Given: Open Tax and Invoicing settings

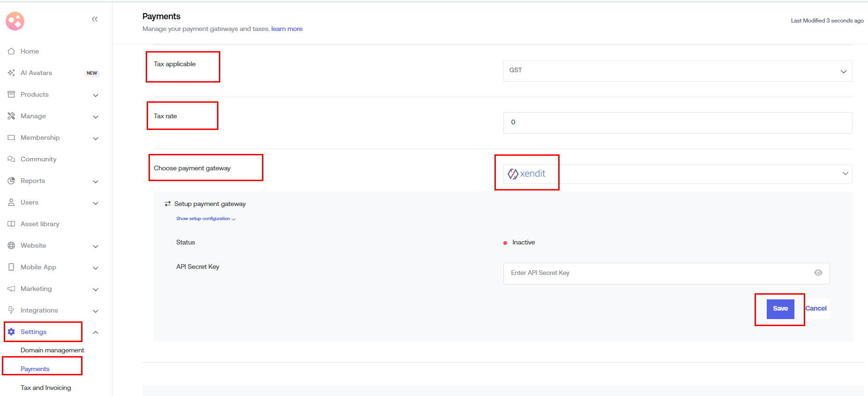Looking at the screenshot, I should [46, 388].
